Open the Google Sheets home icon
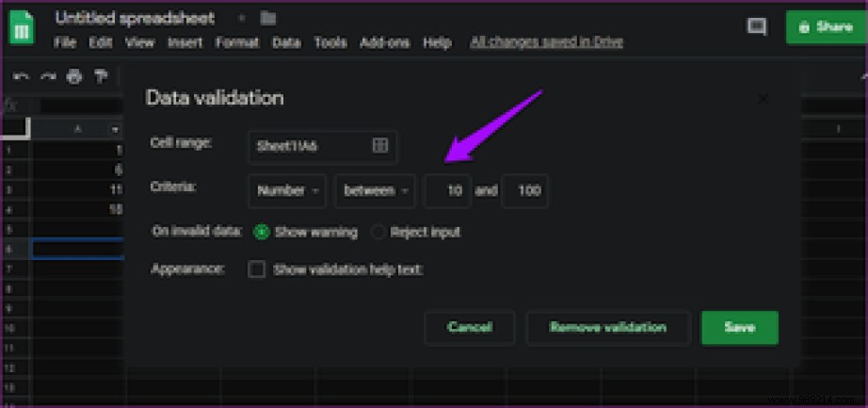Image resolution: width=868 pixels, height=408 pixels. click(x=21, y=26)
